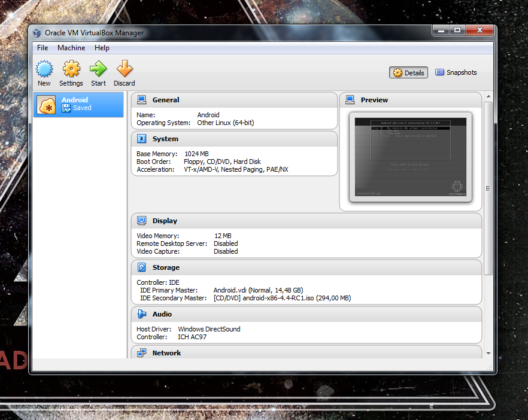
Task: Select the Android VM in list
Action: coord(78,105)
